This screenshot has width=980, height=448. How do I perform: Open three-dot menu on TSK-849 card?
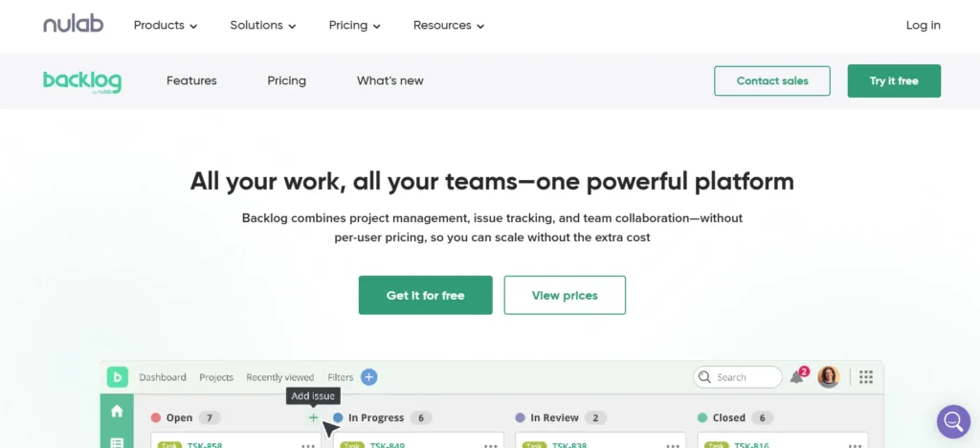click(x=491, y=445)
